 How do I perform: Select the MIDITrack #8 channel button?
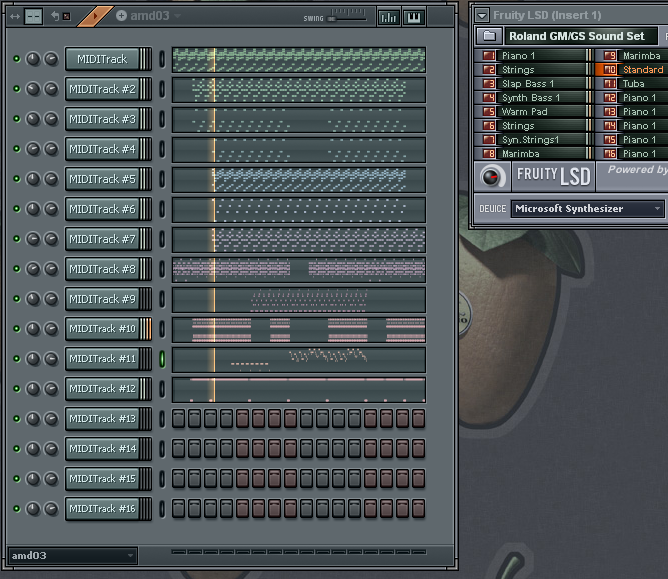[102, 269]
